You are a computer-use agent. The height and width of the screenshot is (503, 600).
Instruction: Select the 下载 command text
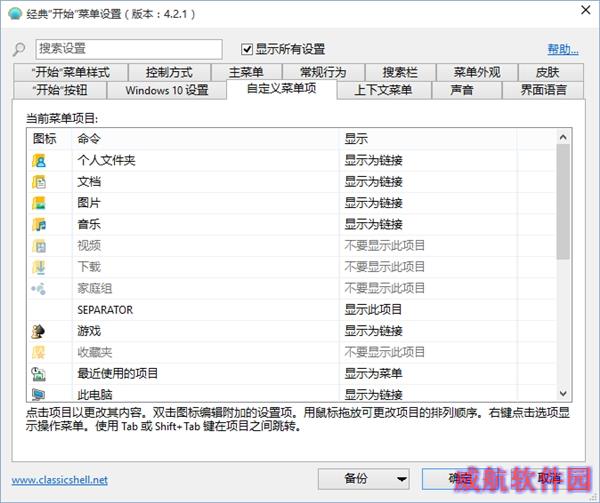click(x=89, y=267)
